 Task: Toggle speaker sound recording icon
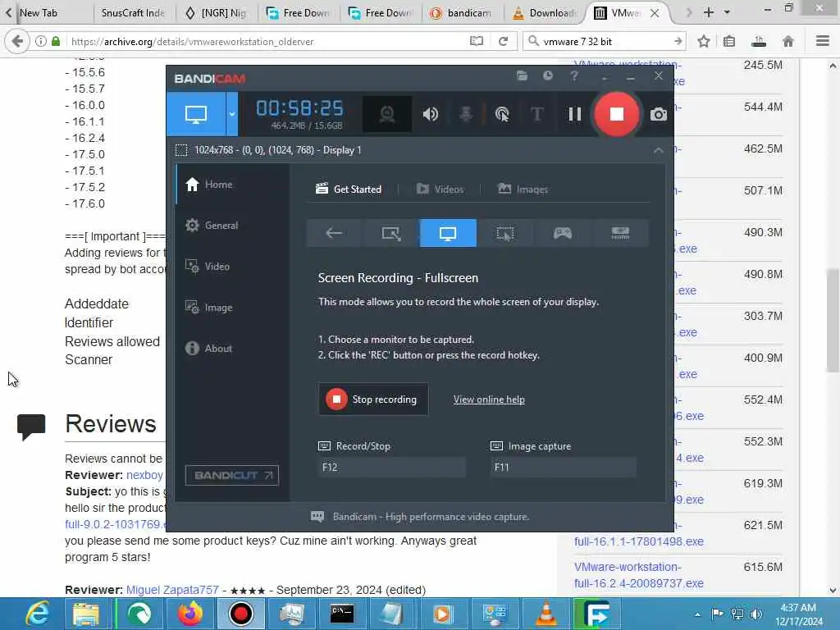(x=430, y=113)
